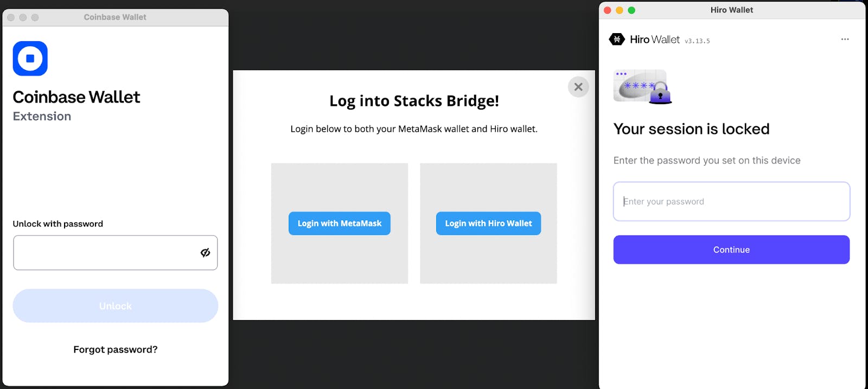Click the Coinbase Wallet blue logo
The height and width of the screenshot is (389, 868).
tap(30, 59)
